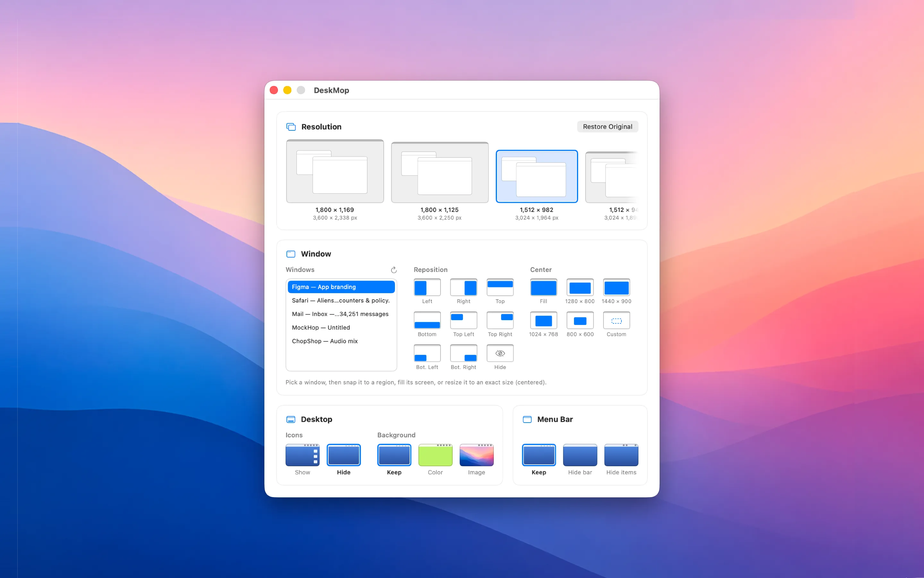This screenshot has height=578, width=924.
Task: Minimize the DeskMop window
Action: pos(287,90)
